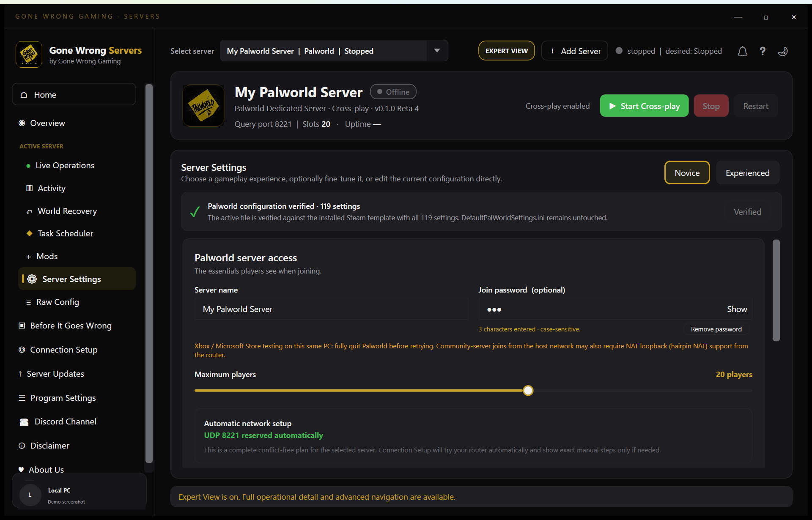Click the Expert View is on banner

coord(481,497)
